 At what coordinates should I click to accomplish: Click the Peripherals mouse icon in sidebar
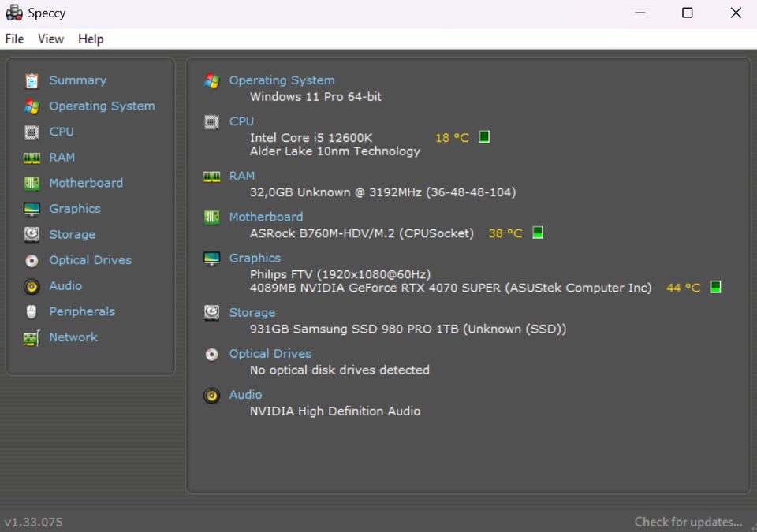coord(32,312)
